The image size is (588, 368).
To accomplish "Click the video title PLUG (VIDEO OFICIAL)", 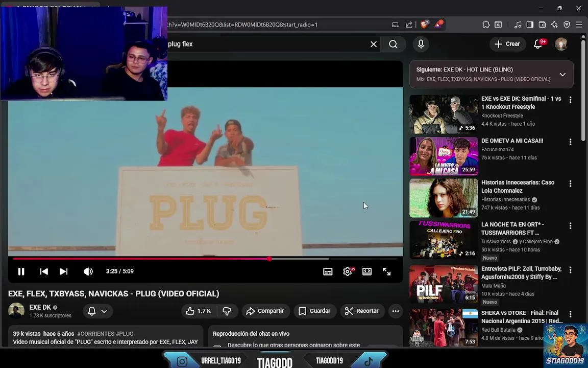I will click(x=114, y=294).
